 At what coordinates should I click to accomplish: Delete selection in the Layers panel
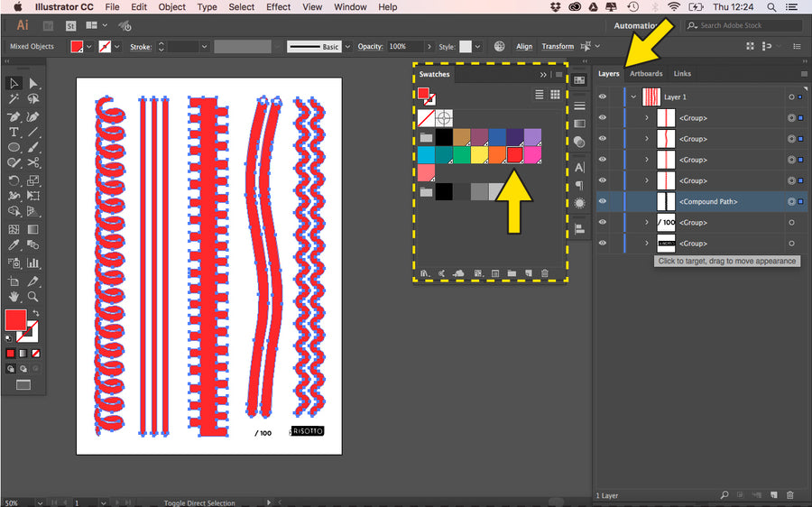pyautogui.click(x=790, y=495)
